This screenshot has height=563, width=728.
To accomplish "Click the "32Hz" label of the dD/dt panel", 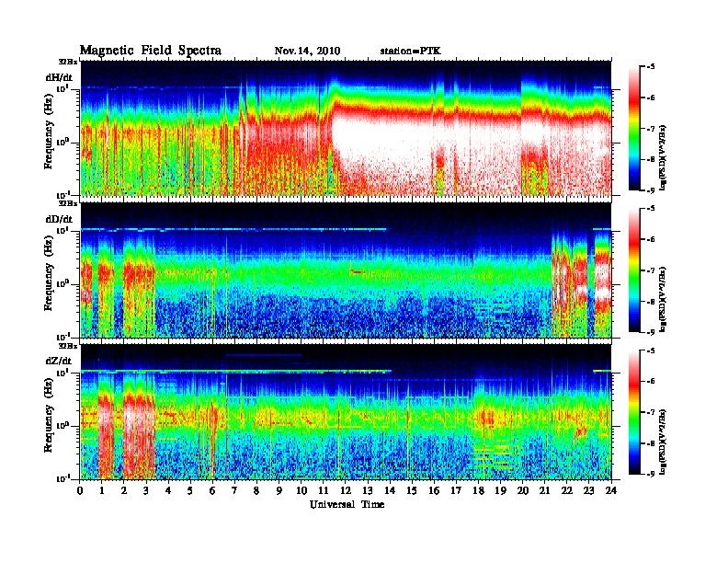I will click(67, 203).
